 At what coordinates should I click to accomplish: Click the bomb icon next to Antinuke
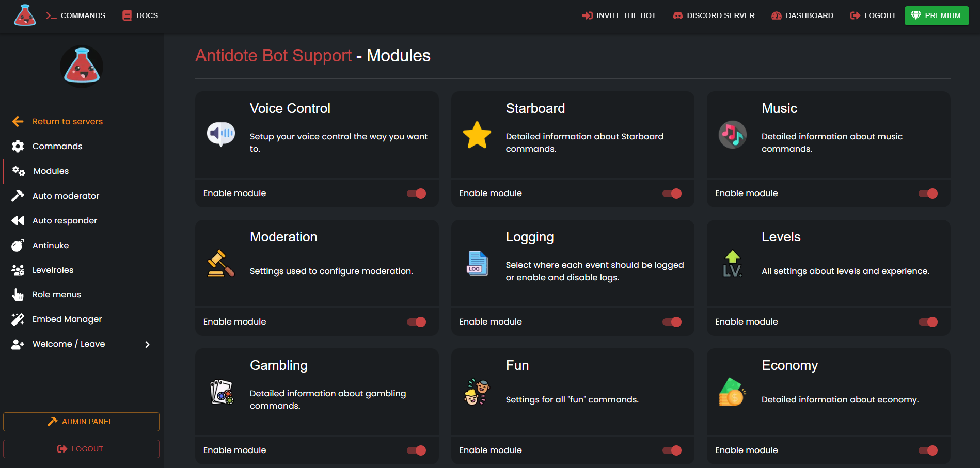pyautogui.click(x=18, y=245)
